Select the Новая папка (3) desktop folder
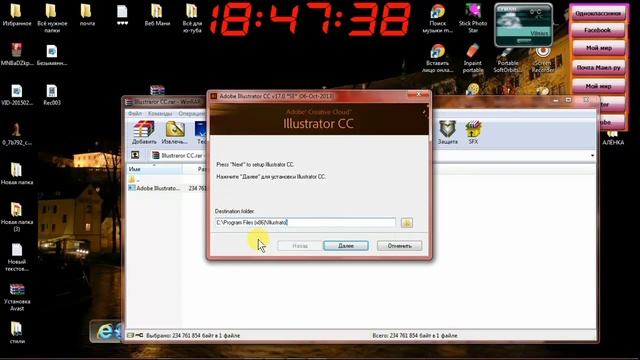 click(x=17, y=216)
